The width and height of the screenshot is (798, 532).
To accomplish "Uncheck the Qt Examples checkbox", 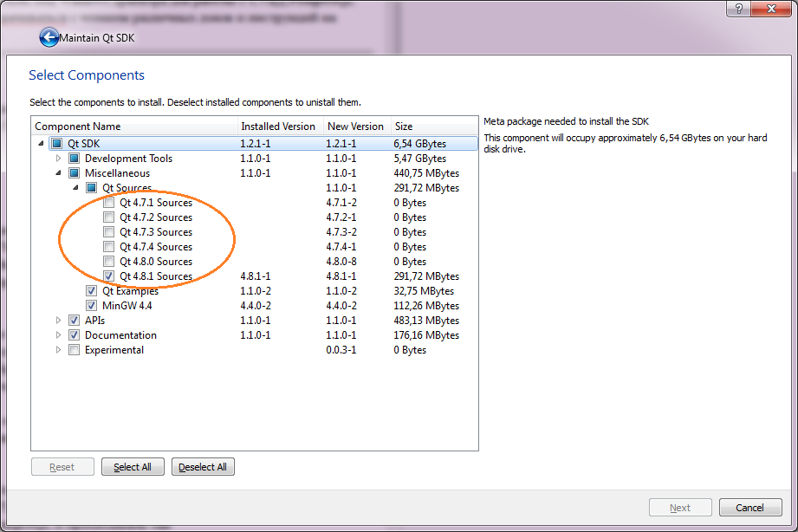I will pyautogui.click(x=92, y=291).
